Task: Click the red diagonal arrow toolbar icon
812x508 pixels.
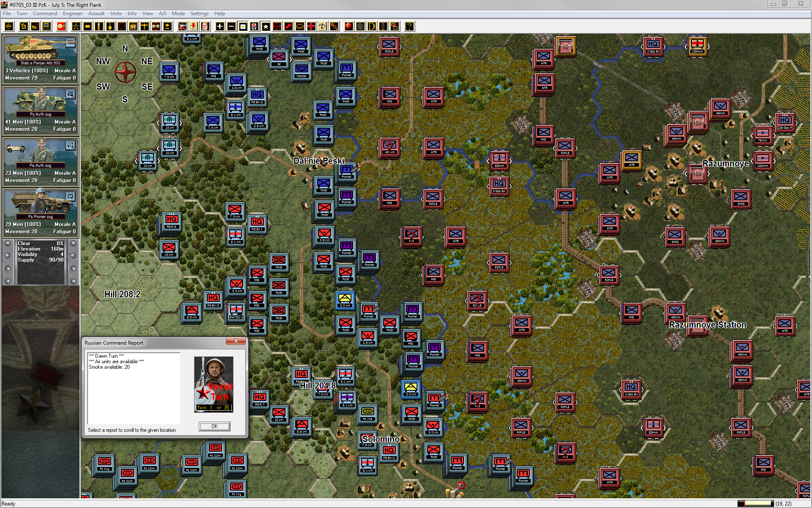Action: tap(288, 26)
